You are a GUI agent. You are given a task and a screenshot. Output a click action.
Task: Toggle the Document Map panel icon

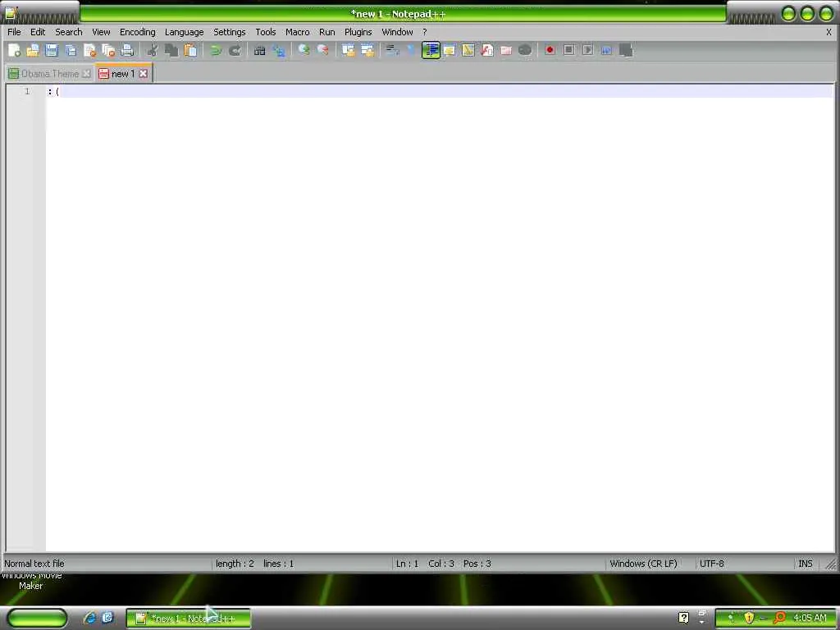(x=468, y=50)
